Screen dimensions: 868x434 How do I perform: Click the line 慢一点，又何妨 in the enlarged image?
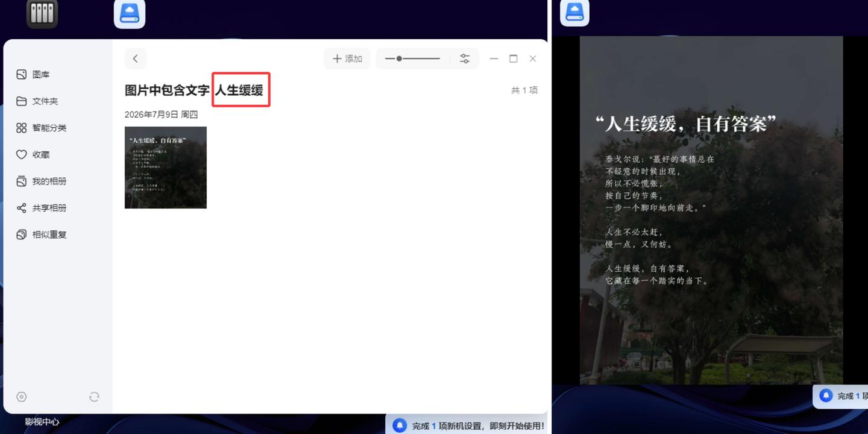639,244
